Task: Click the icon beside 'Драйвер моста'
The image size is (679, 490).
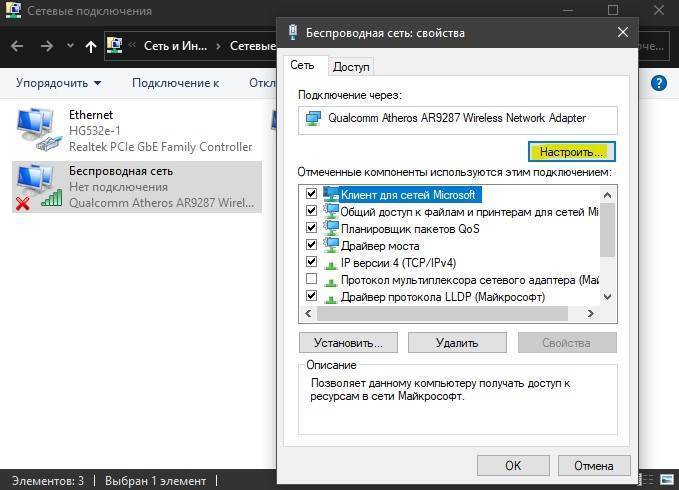Action: point(331,245)
